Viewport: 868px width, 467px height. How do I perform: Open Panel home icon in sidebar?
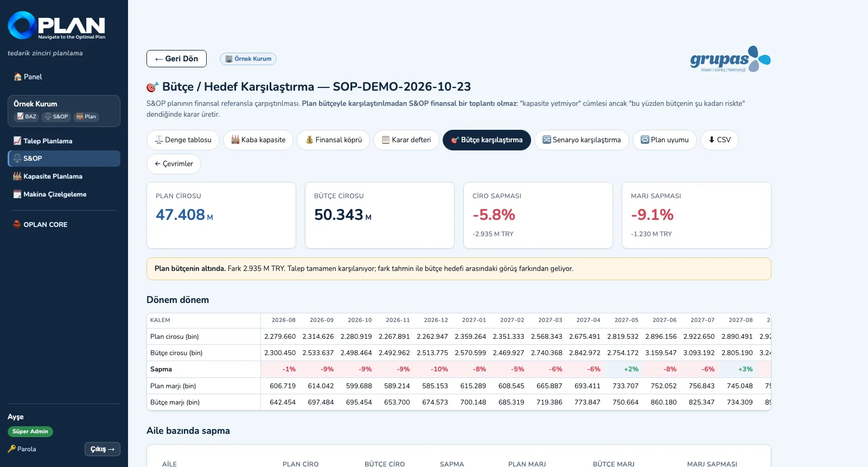click(17, 77)
